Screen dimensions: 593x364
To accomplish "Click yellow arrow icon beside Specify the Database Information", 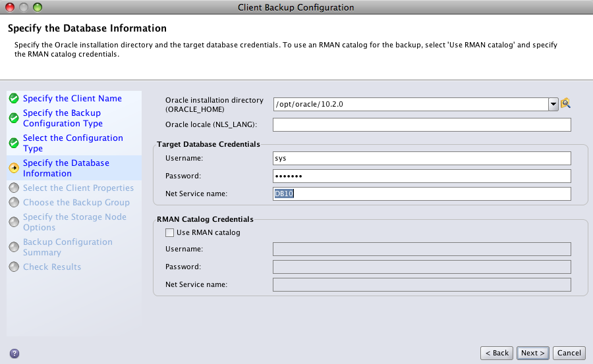I will point(14,168).
